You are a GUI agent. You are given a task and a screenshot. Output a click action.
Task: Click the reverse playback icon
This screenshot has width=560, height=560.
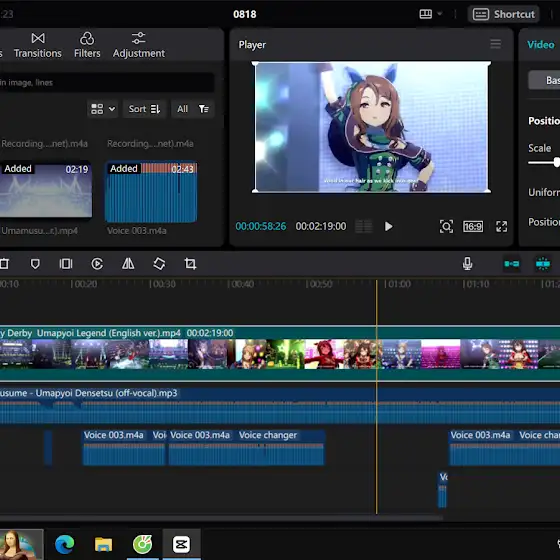pos(97,264)
